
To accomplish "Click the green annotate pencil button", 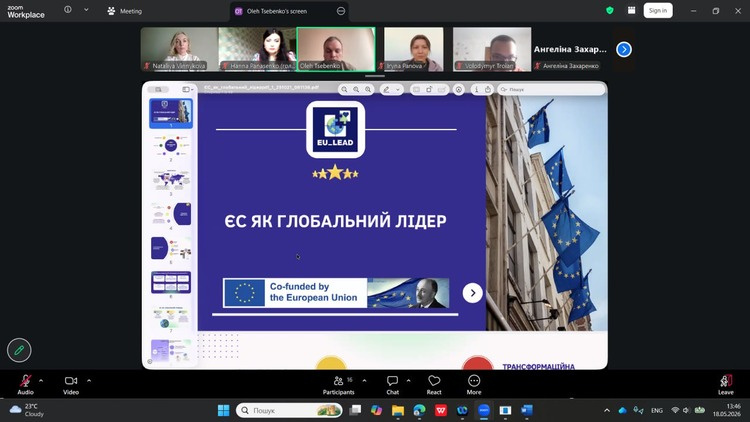I will [19, 350].
